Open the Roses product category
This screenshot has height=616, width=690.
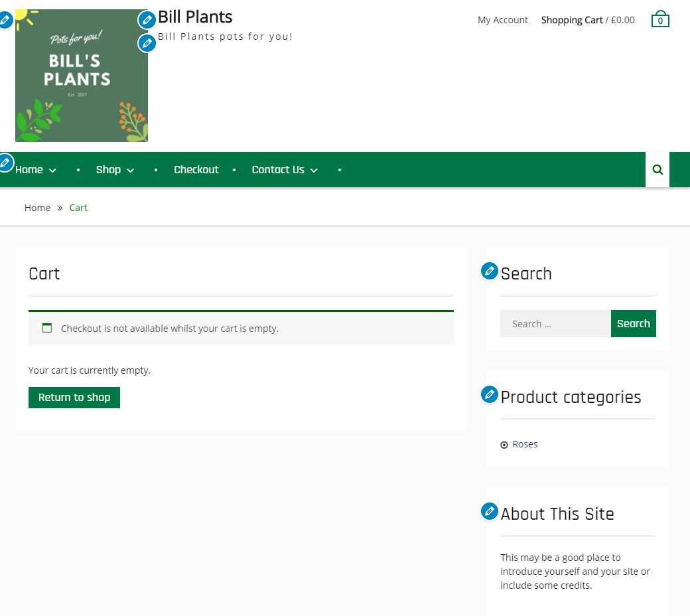coord(525,444)
